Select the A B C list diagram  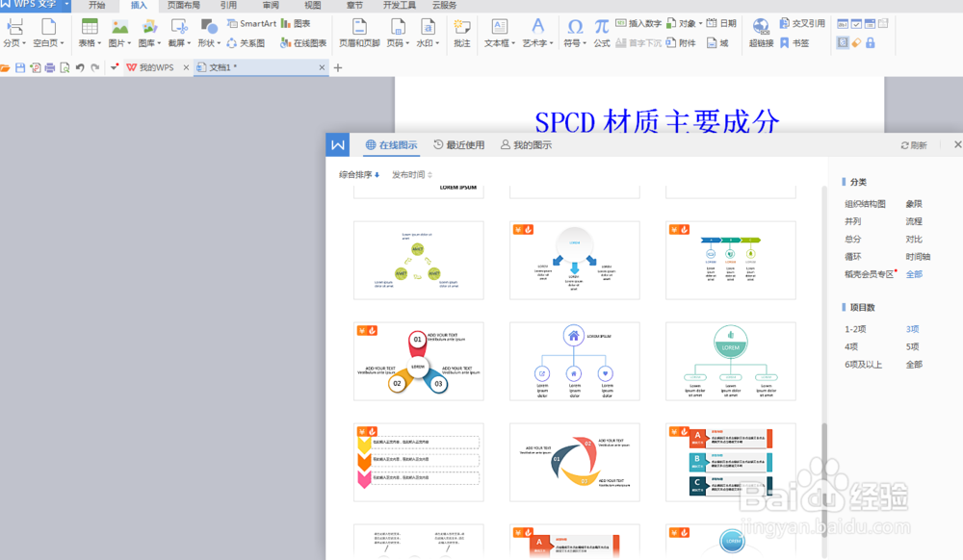730,462
